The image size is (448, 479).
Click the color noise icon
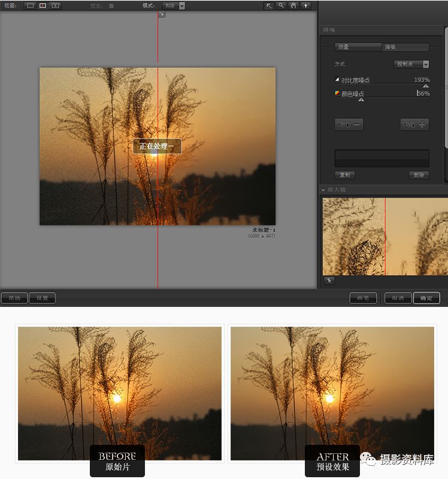[337, 93]
